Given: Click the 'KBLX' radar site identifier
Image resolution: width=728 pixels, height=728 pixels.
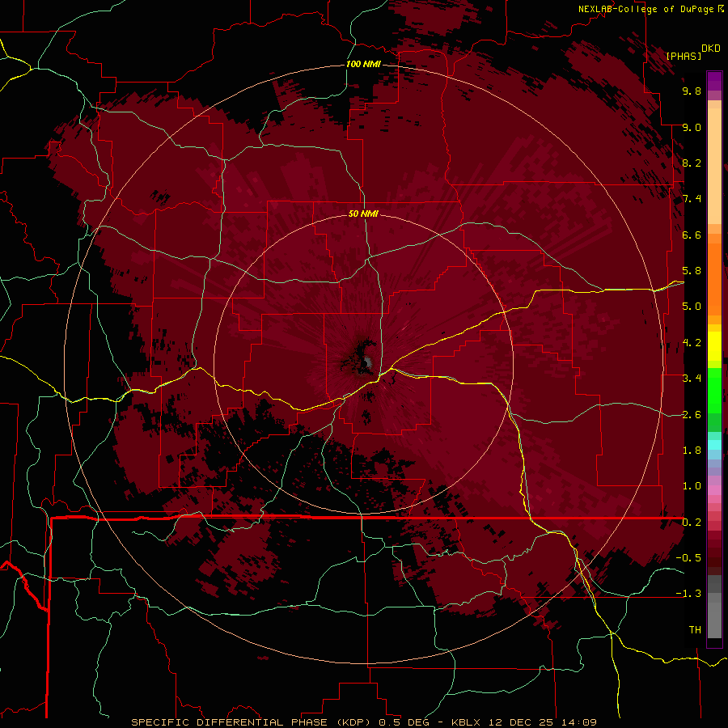Looking at the screenshot, I should tap(468, 722).
